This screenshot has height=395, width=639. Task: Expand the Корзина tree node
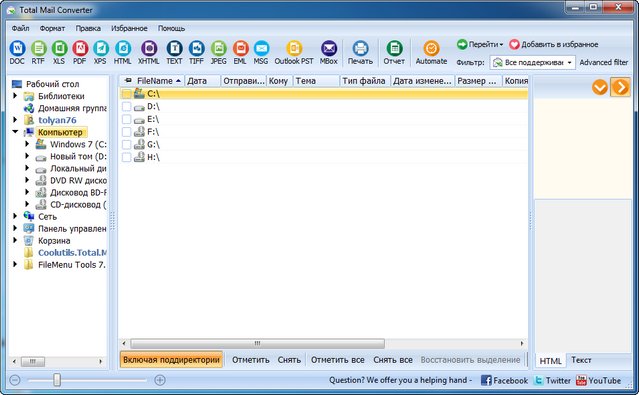tap(15, 240)
